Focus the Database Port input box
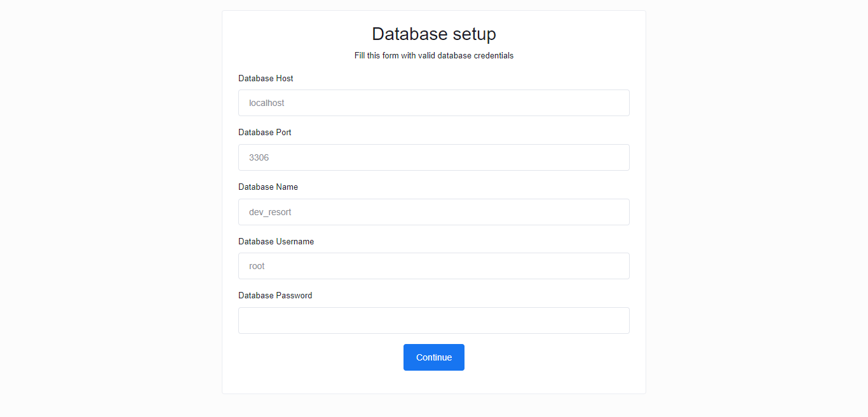Viewport: 868px width, 417px height. click(x=434, y=157)
